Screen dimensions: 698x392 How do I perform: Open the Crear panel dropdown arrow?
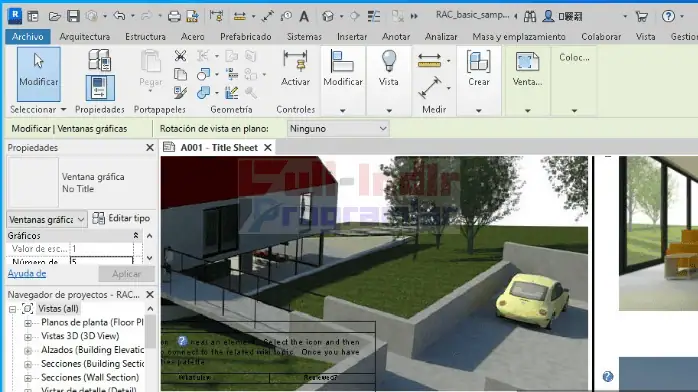click(x=479, y=110)
